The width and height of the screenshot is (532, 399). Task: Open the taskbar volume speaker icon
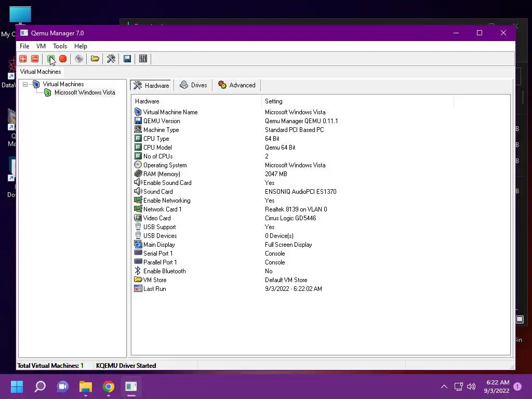tap(471, 387)
